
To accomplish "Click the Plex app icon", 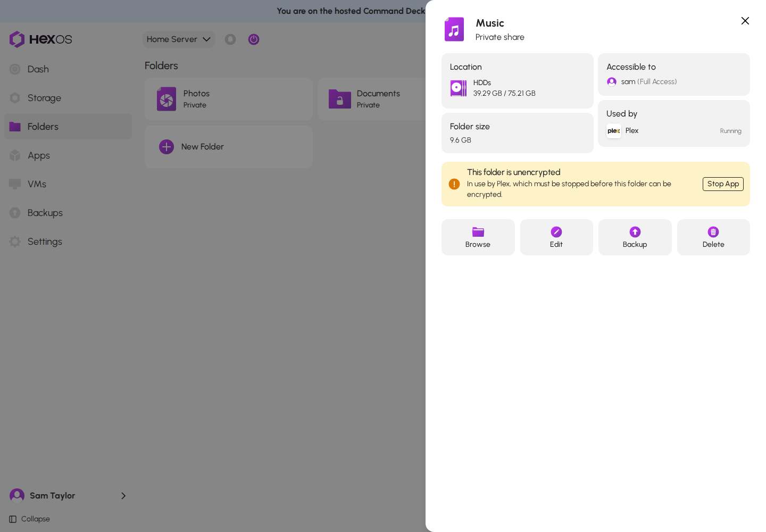I will pyautogui.click(x=614, y=131).
